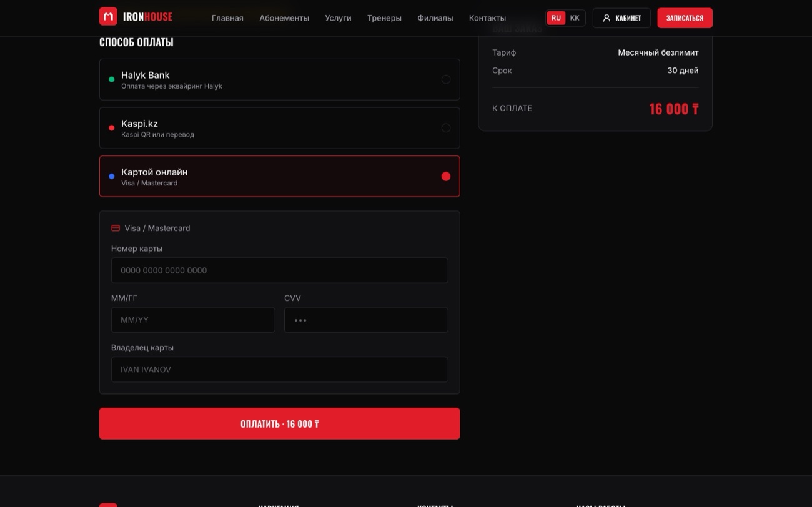Focus the CVV input field
812x507 pixels.
point(366,320)
